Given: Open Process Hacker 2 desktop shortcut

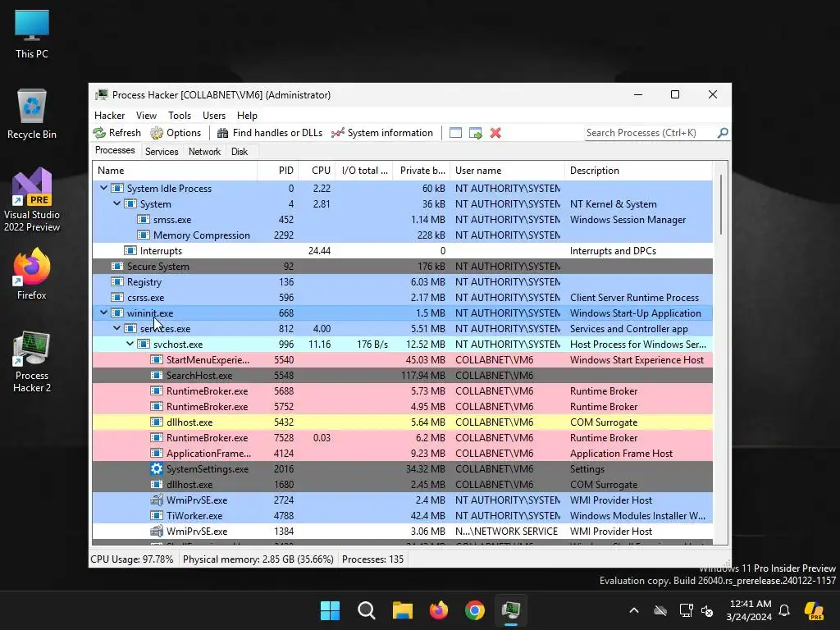Looking at the screenshot, I should pyautogui.click(x=32, y=362).
